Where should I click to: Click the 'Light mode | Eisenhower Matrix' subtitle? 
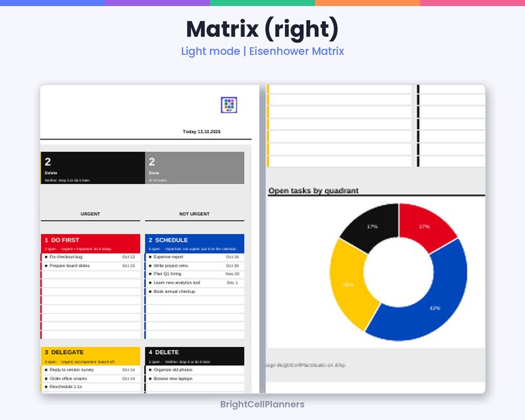pyautogui.click(x=262, y=51)
